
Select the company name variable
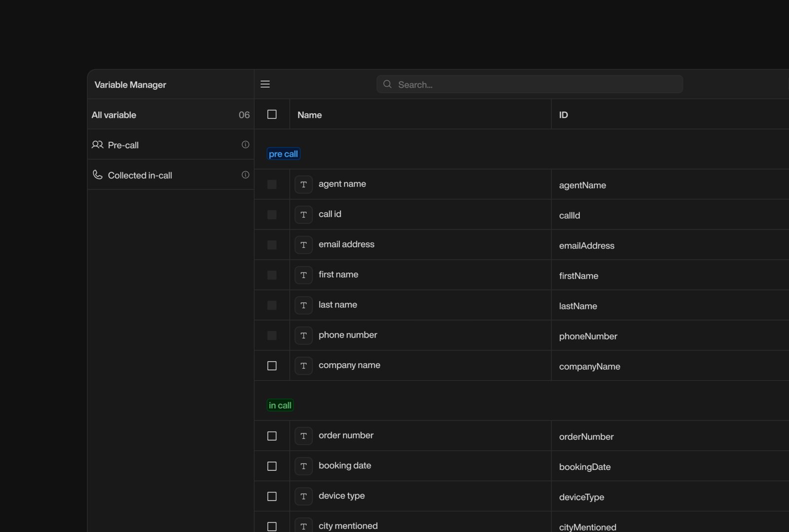(349, 365)
